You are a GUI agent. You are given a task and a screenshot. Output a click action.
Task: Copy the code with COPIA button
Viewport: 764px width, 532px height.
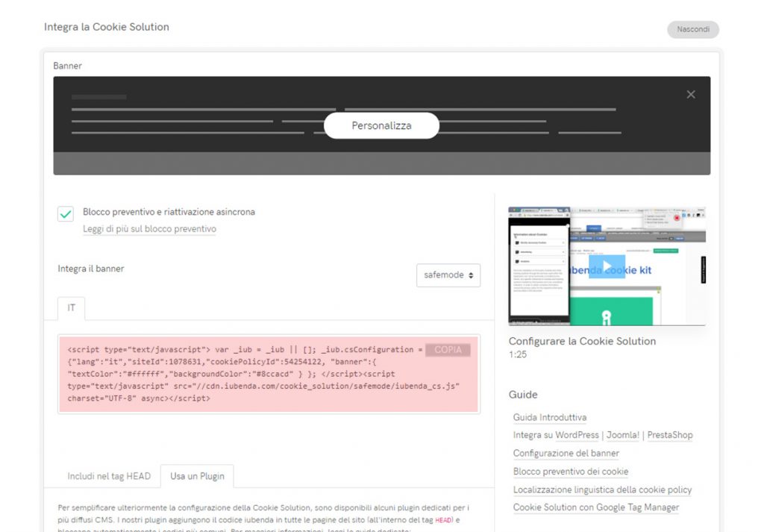coord(448,350)
